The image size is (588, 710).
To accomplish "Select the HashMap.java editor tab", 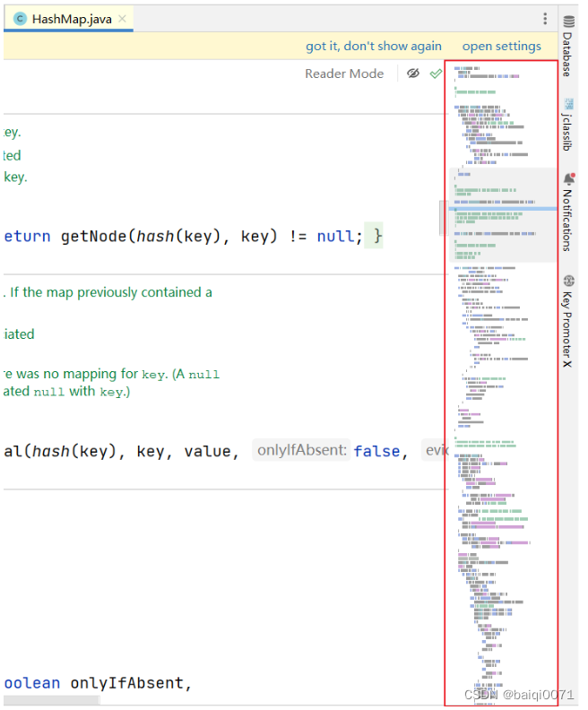I will pos(69,19).
